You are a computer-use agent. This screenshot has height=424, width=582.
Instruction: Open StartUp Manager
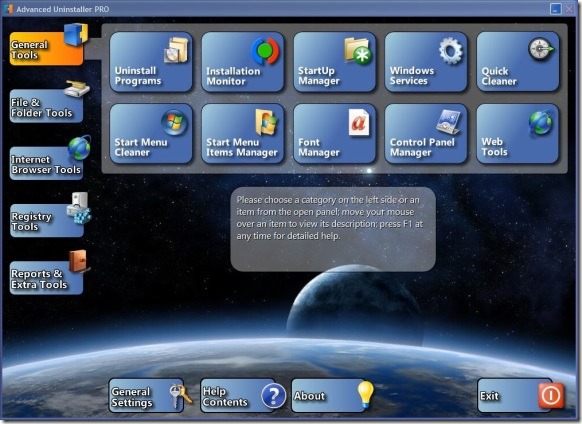tap(334, 62)
